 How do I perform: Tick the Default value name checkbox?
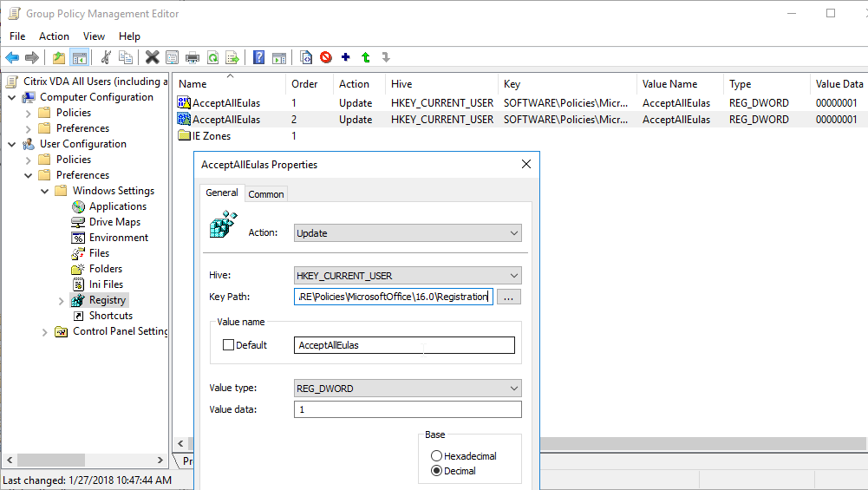[x=228, y=345]
